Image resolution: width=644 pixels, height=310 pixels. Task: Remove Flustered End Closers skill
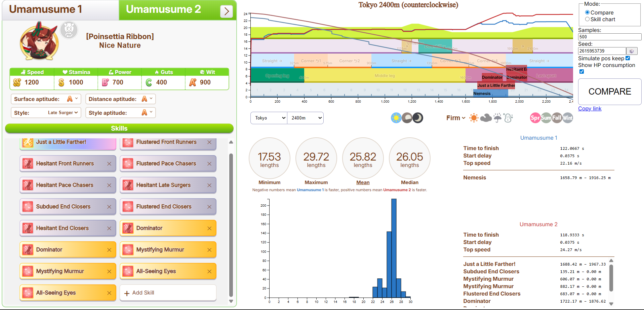tap(209, 207)
